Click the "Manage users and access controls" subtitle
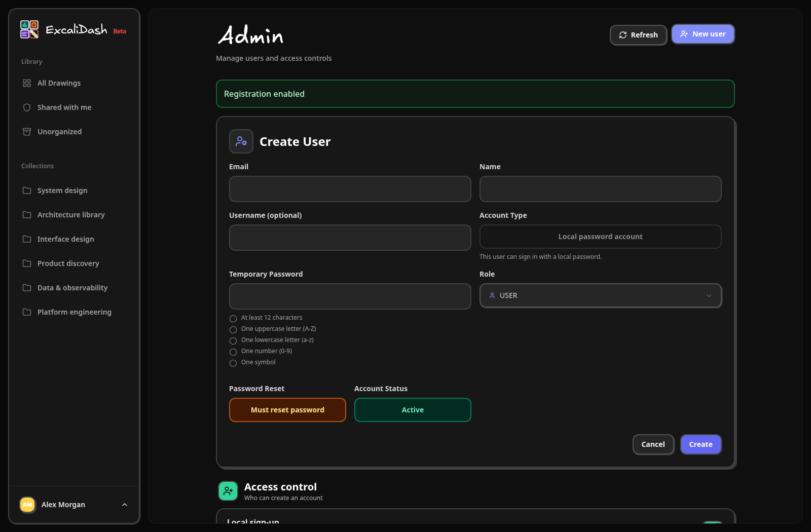811x532 pixels. tap(274, 58)
